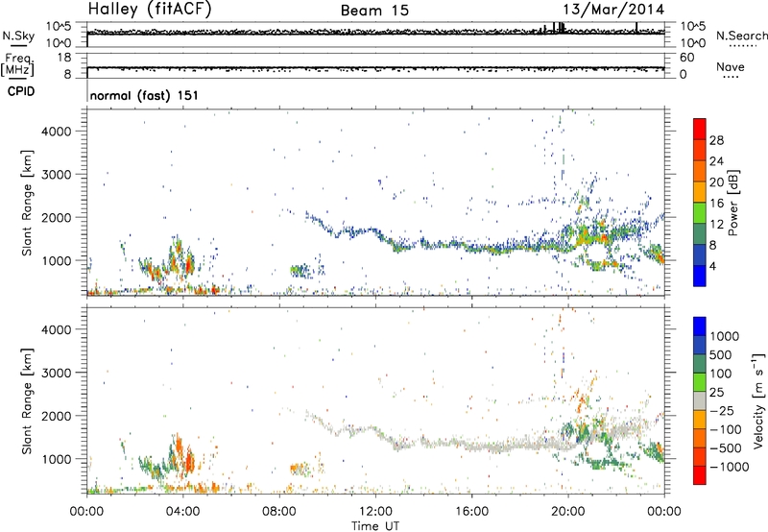Click the "28" label on Power color bar
Screen dimensions: 768x532
pos(716,140)
